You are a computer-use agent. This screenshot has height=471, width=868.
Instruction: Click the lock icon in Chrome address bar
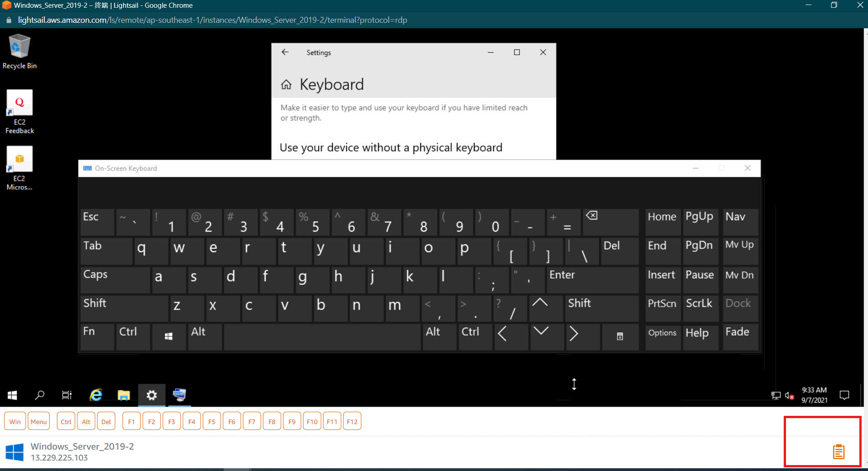[8, 20]
